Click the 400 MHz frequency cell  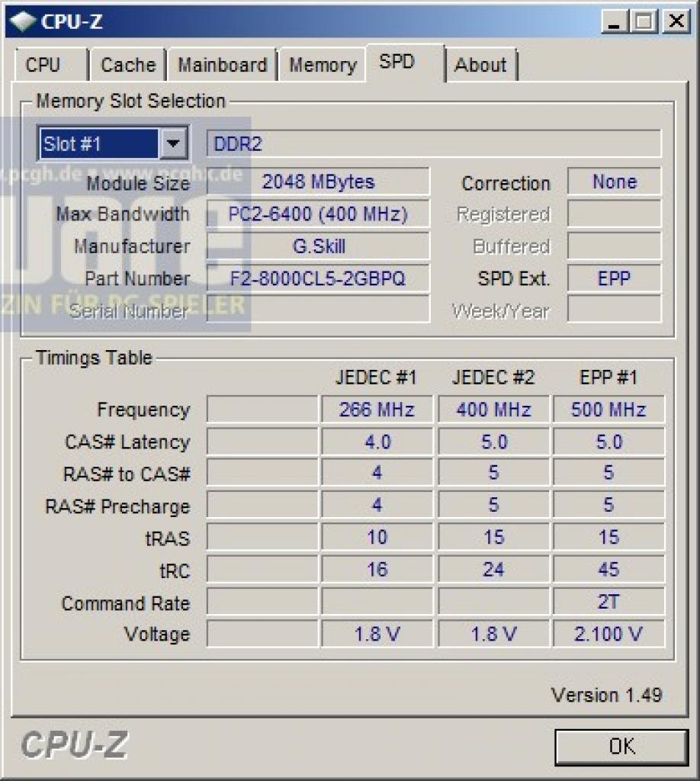[x=493, y=410]
